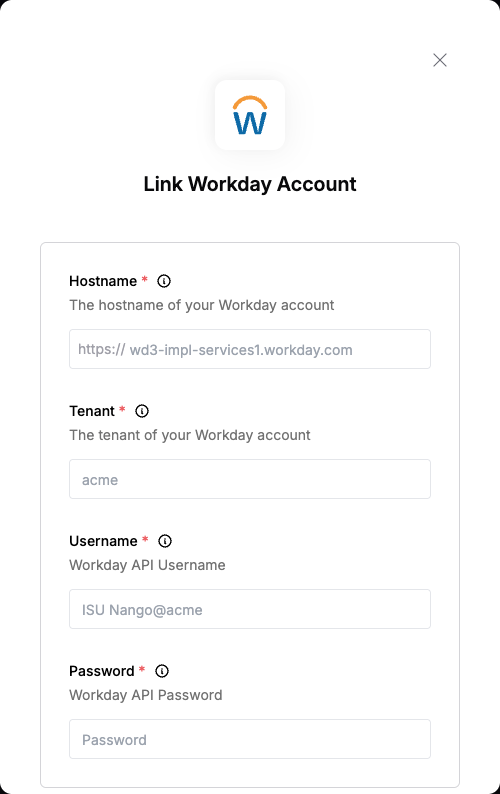Click the Workday logo icon
The image size is (500, 794).
(250, 115)
